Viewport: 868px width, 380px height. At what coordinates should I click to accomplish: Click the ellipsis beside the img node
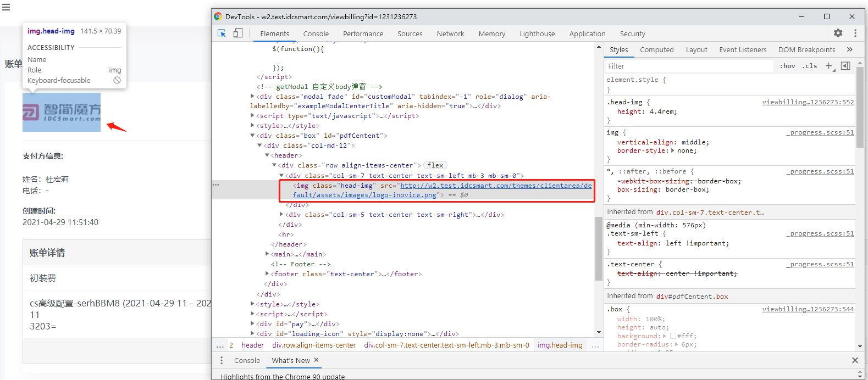215,185
